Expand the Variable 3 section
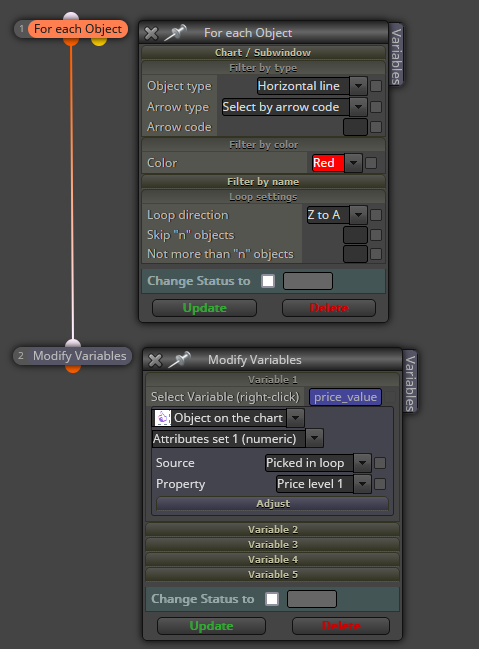The image size is (479, 649). pos(273,544)
